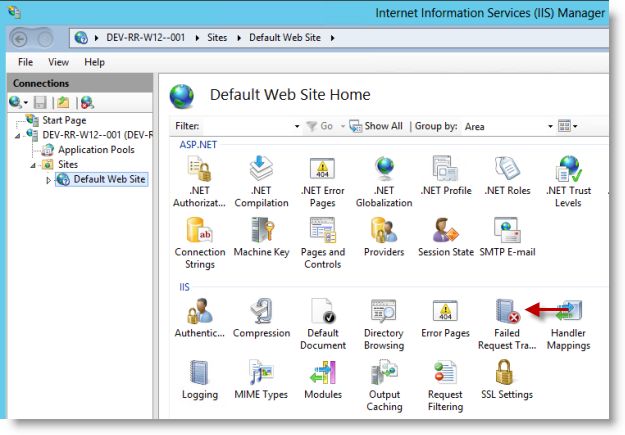Collapse the Sites tree node

[x=33, y=165]
